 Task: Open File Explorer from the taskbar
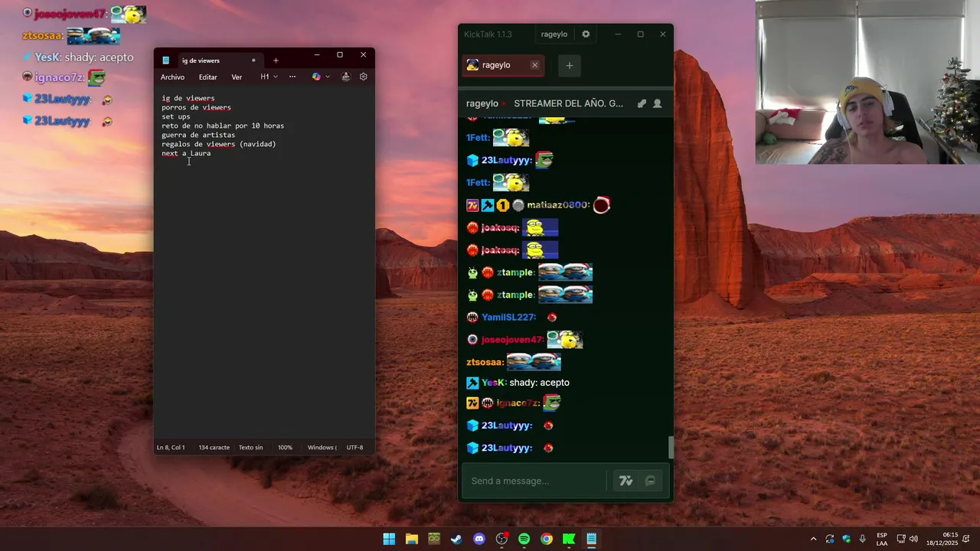[x=411, y=539]
